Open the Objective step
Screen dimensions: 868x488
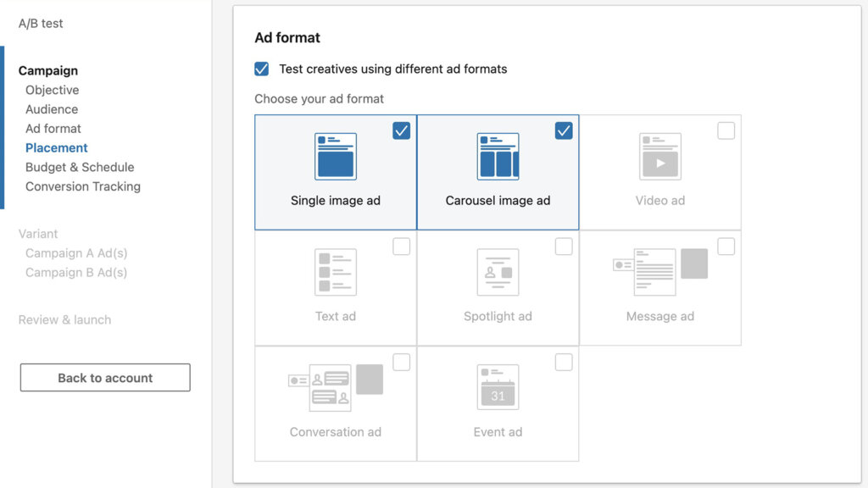pos(52,90)
